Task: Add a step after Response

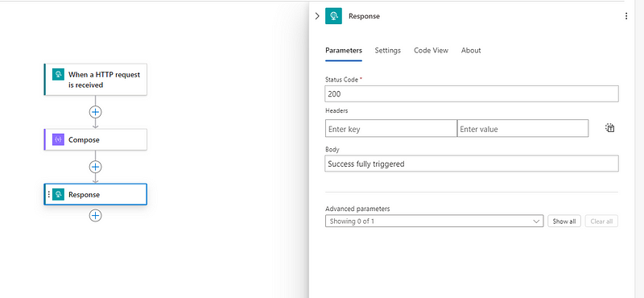Action: pos(95,215)
